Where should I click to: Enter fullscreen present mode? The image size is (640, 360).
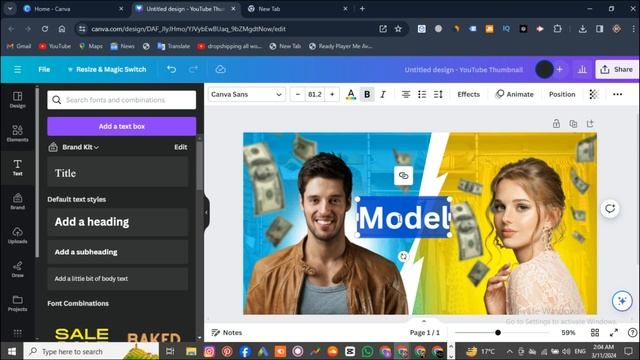coord(614,333)
